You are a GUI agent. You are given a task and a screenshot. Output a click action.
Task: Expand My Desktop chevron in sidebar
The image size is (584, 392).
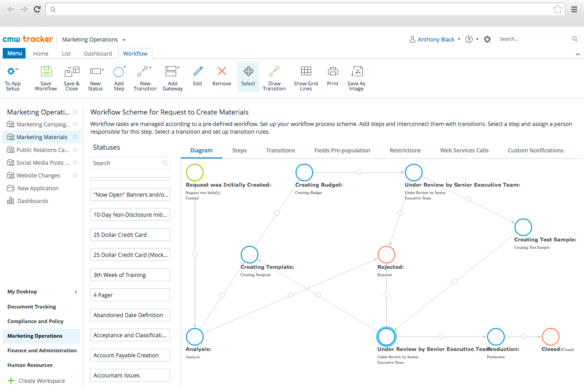76,292
